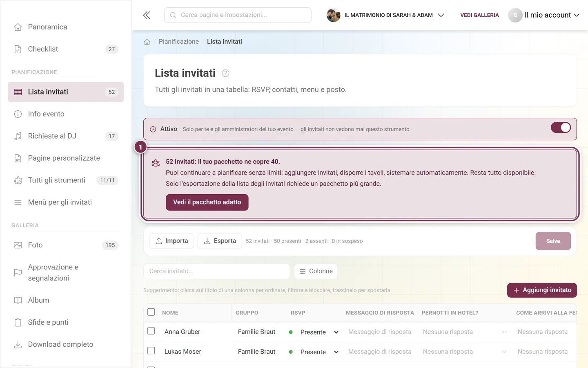588x368 pixels.
Task: Open help icon beside Lista invitati title
Action: 225,73
